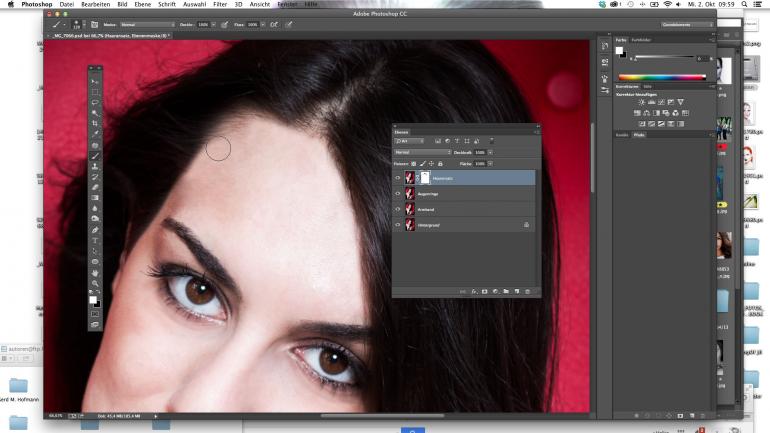Create a new group with folder icon

click(506, 292)
